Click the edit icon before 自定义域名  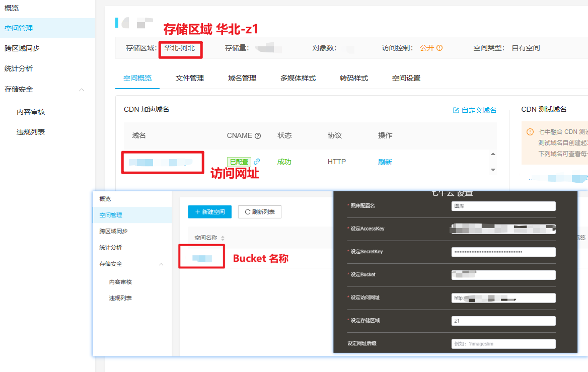[456, 110]
